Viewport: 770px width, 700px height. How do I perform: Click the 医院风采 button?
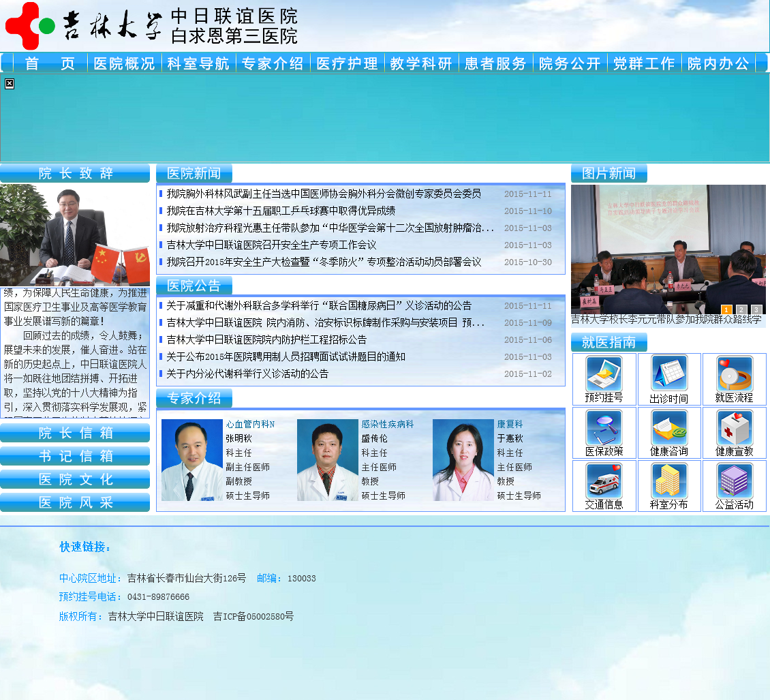75,502
